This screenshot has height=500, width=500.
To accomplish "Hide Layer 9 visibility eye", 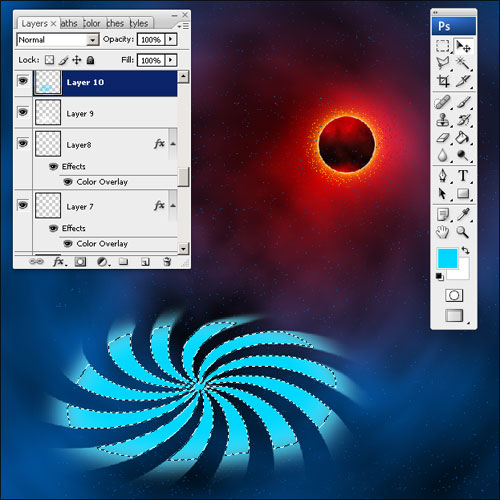I will click(23, 112).
